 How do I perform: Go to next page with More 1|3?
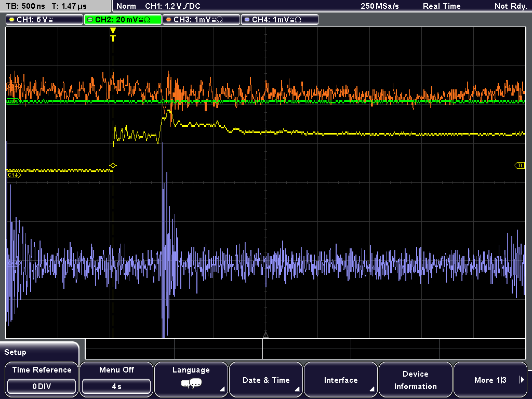click(x=490, y=379)
